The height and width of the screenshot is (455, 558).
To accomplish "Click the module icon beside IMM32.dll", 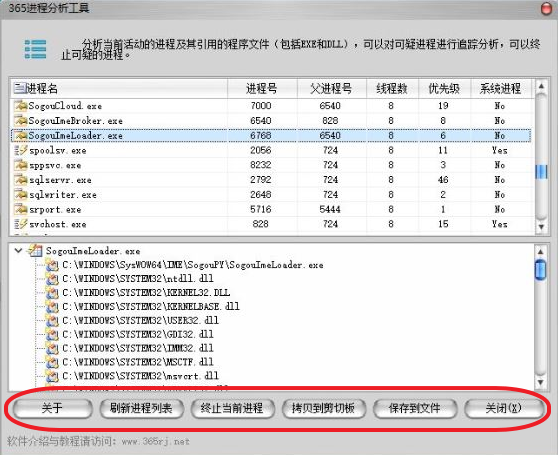I will coord(52,348).
